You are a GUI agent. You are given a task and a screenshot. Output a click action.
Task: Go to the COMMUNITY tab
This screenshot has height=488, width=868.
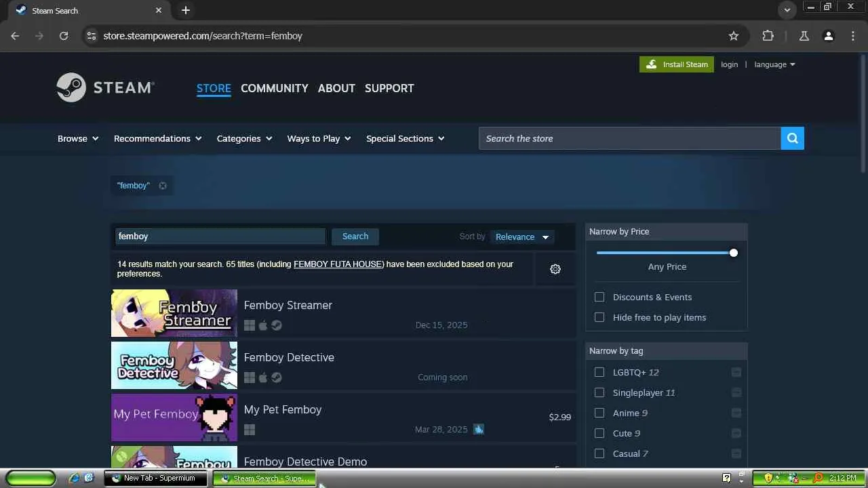(x=275, y=88)
